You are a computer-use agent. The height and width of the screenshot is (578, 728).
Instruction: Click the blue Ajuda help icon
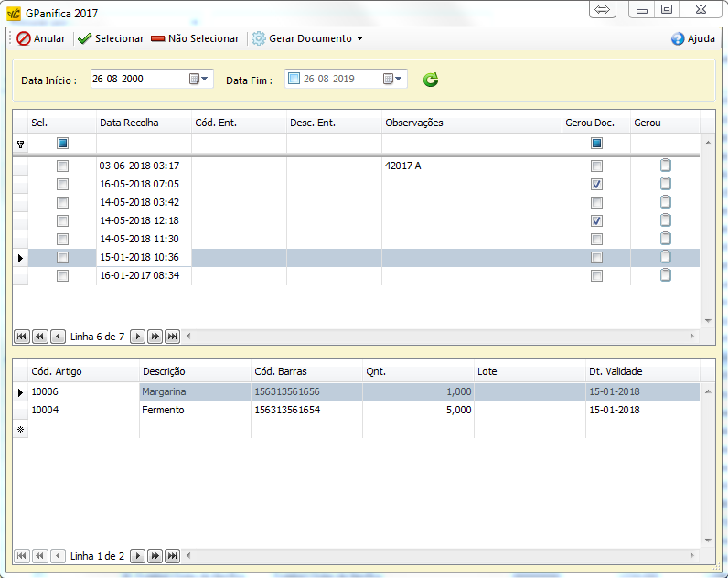678,39
